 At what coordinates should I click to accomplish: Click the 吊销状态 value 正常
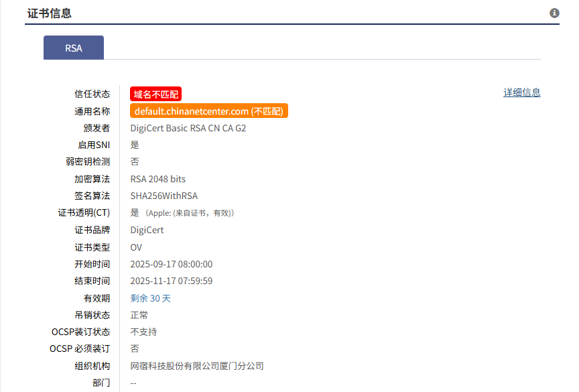click(138, 314)
